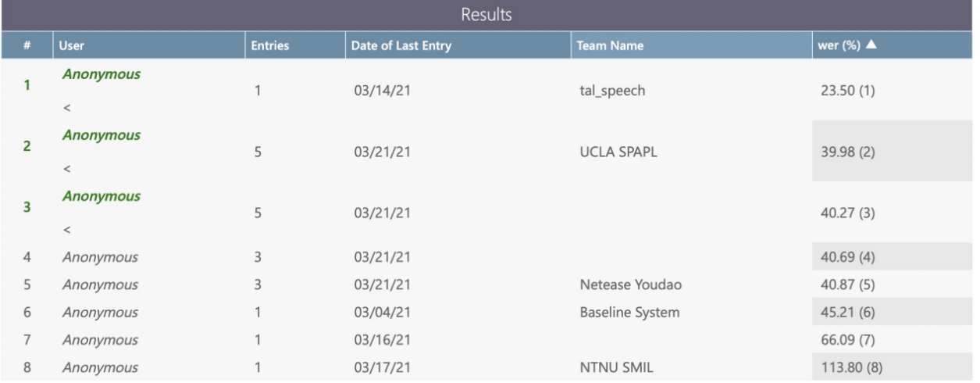Expand the rank 3 Anonymous entry chevron
This screenshot has height=383, width=980.
pyautogui.click(x=67, y=230)
